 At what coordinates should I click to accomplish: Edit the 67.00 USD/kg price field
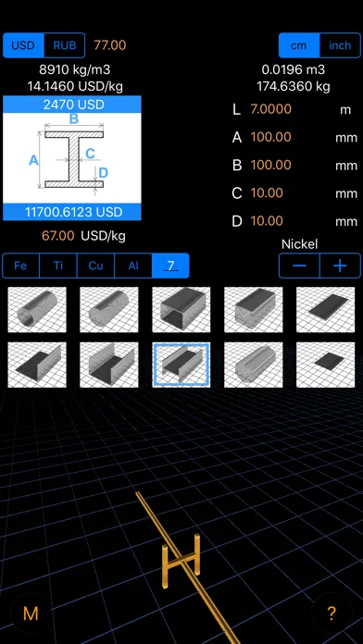point(58,236)
